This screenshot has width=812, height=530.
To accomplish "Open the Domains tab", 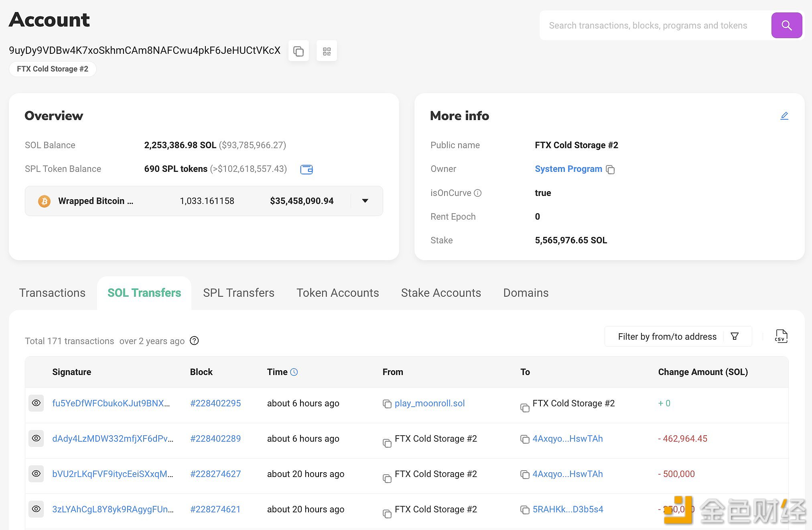I will click(526, 293).
